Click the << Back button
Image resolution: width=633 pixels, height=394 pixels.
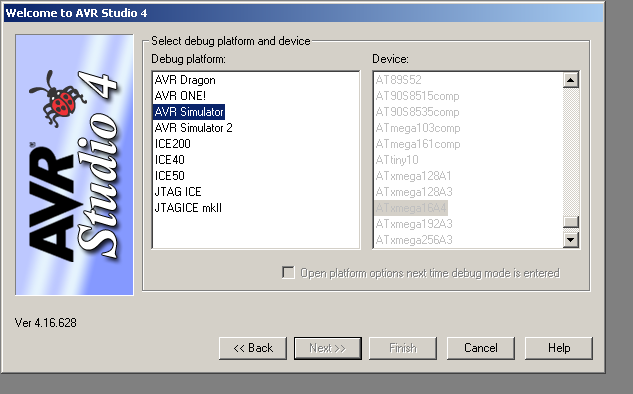[x=253, y=348]
